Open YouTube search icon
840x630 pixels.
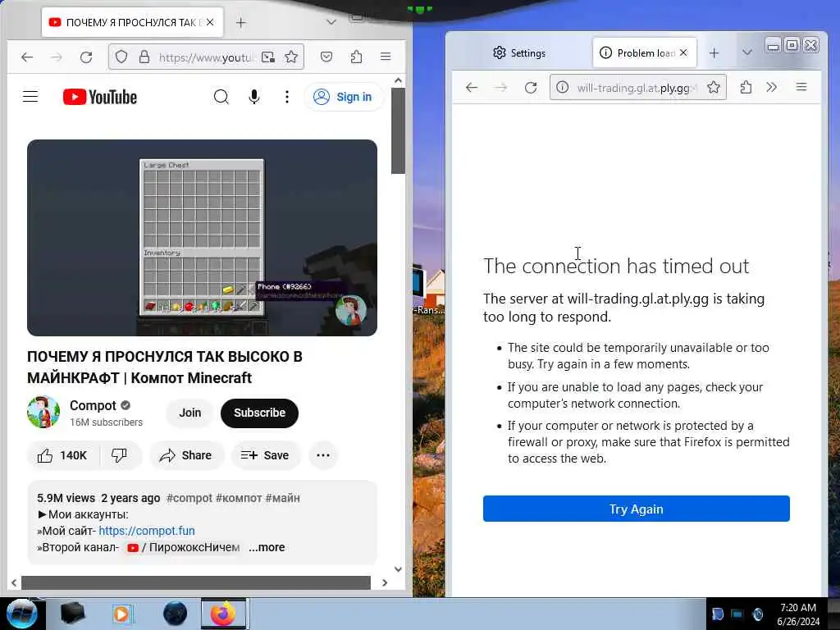coord(221,97)
